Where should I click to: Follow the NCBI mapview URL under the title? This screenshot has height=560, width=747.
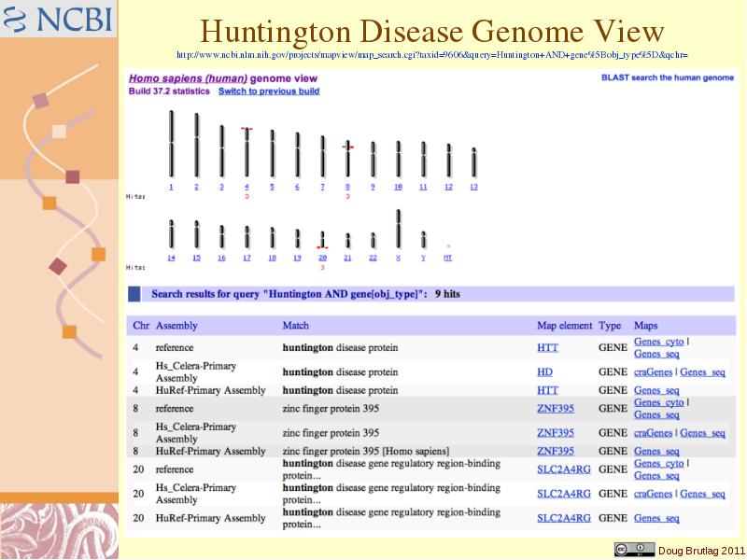click(x=432, y=55)
